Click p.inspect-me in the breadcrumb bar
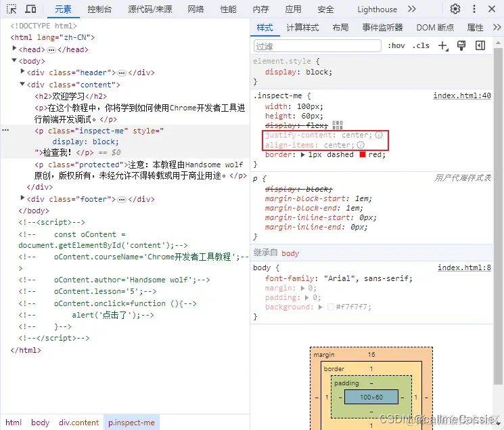Screen dimensions: 504x430 (131, 423)
